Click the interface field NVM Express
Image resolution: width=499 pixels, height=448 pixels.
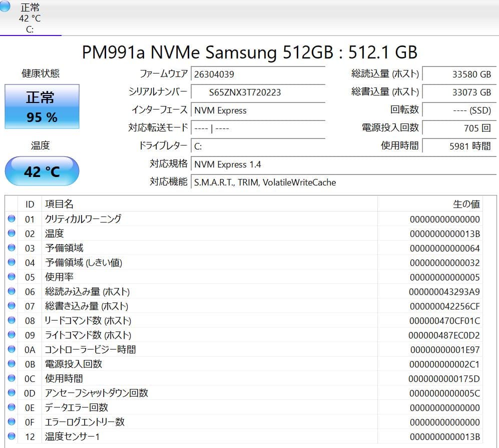coord(258,110)
